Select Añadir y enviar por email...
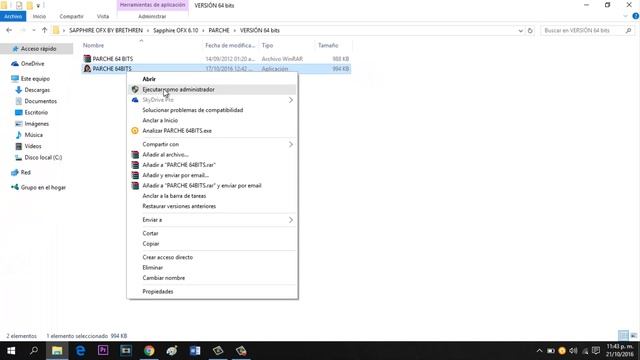 212,175
